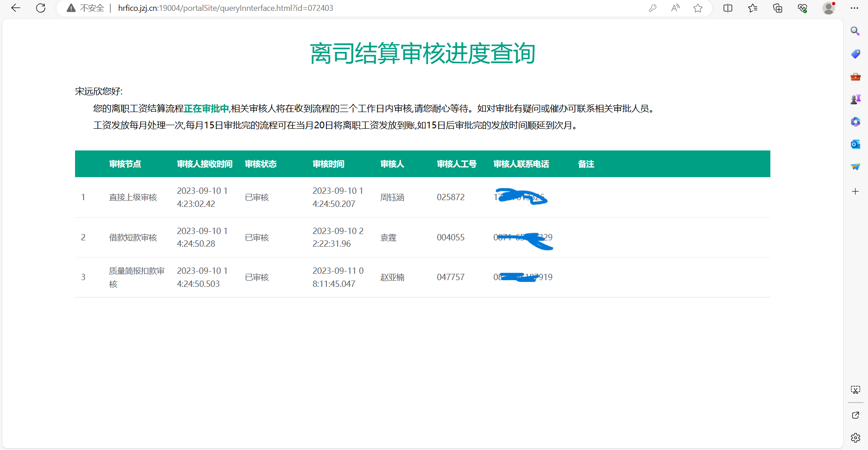Open browser essentials heart icon
The height and width of the screenshot is (450, 868).
(x=802, y=8)
